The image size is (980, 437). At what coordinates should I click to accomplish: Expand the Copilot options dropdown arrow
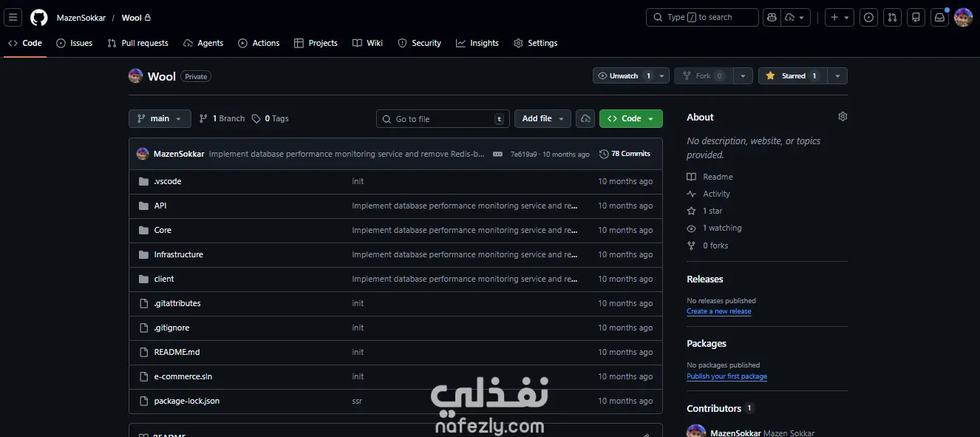(x=796, y=18)
